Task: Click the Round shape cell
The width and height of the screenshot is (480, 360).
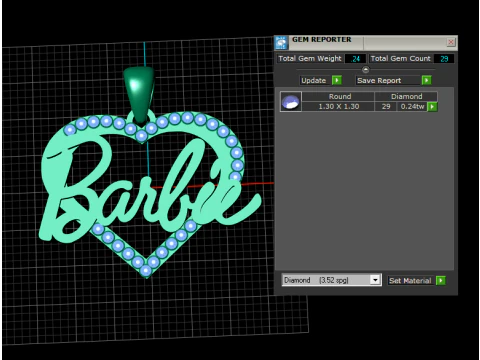Action: pyautogui.click(x=338, y=97)
